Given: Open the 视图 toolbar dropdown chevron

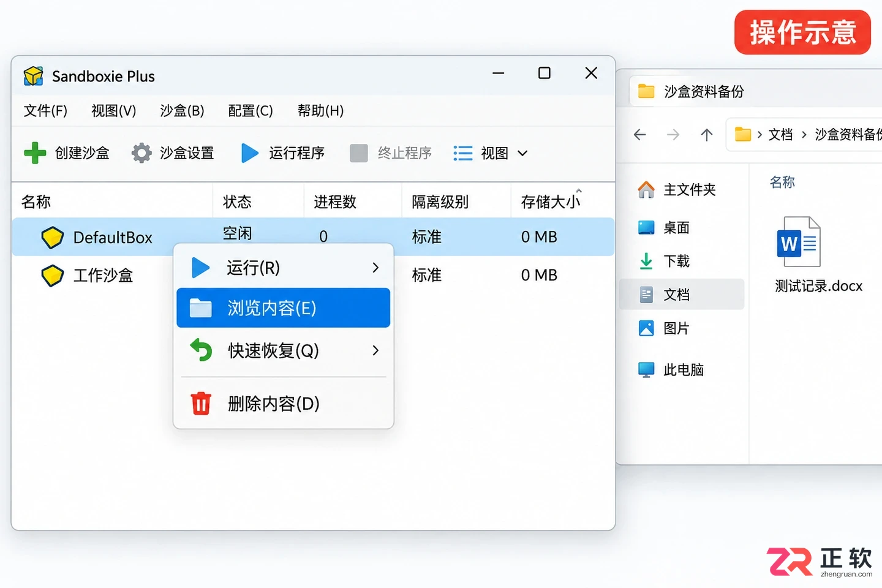Looking at the screenshot, I should 522,153.
